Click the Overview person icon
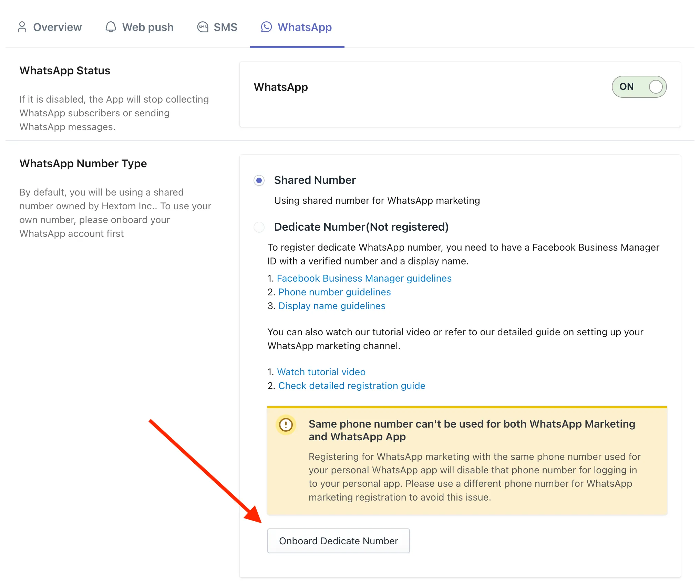Viewport: 700px width, 588px height. pos(22,27)
